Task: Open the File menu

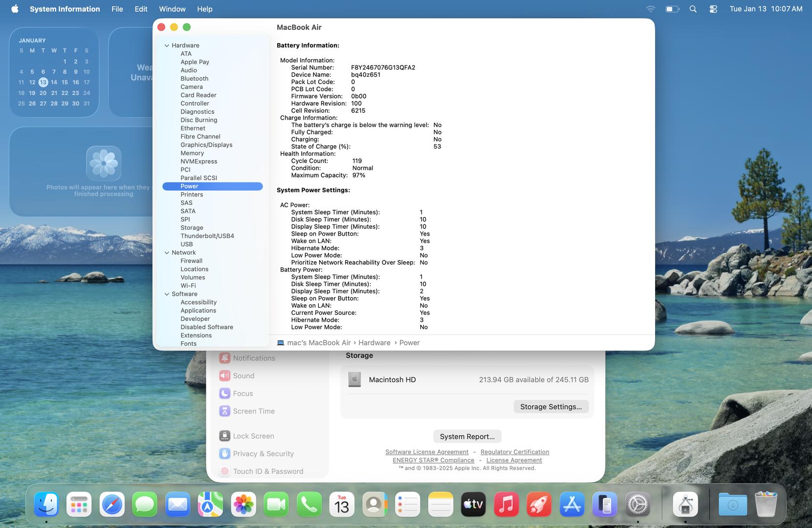Action: (117, 9)
